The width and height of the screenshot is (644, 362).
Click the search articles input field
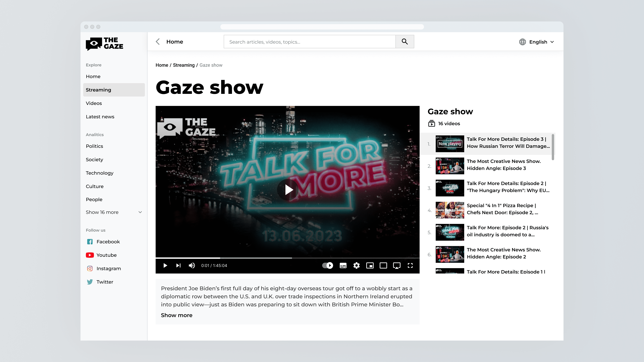pyautogui.click(x=309, y=42)
